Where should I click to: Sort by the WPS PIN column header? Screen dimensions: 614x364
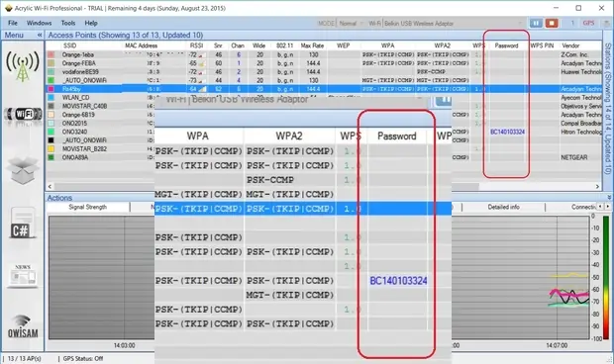[542, 45]
